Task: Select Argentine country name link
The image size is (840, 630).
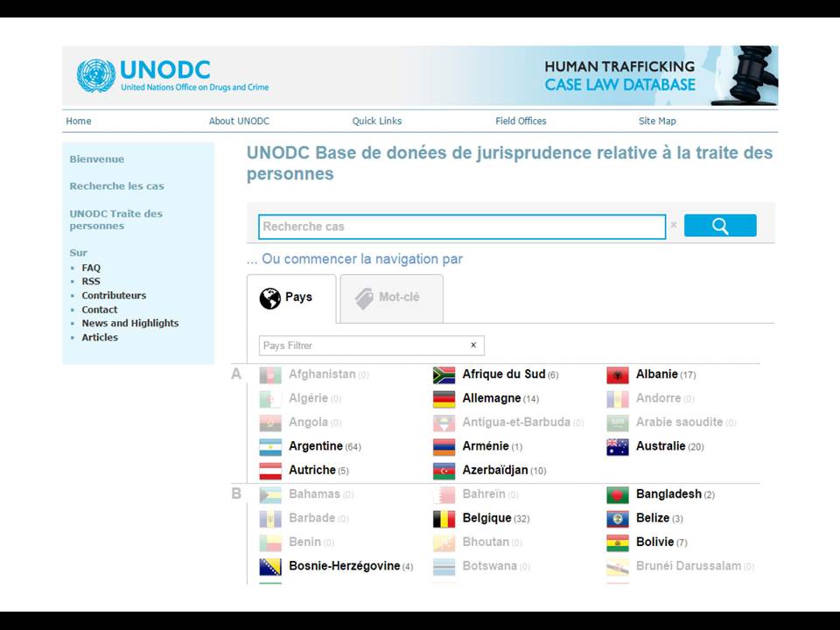Action: pyautogui.click(x=316, y=446)
